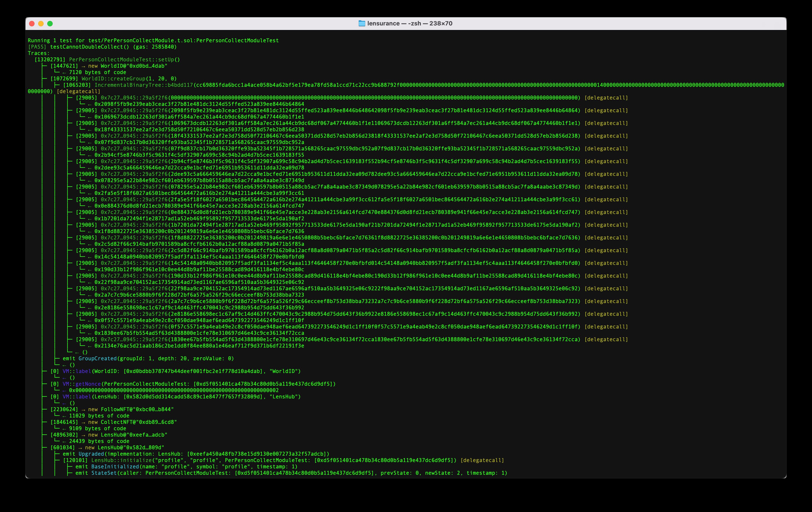The image size is (812, 512).
Task: Click return value "0x2dee93c5a666459646ea7d22cca9e1bc…"
Action: 199,168
